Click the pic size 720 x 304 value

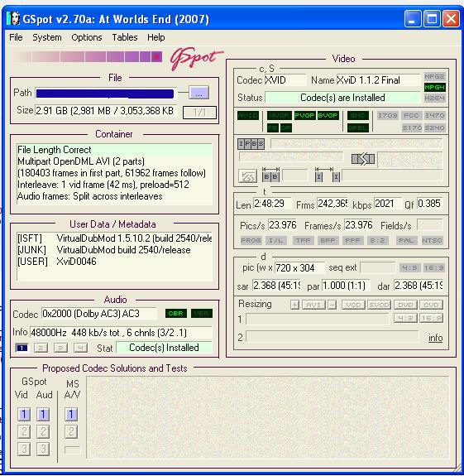(x=299, y=267)
